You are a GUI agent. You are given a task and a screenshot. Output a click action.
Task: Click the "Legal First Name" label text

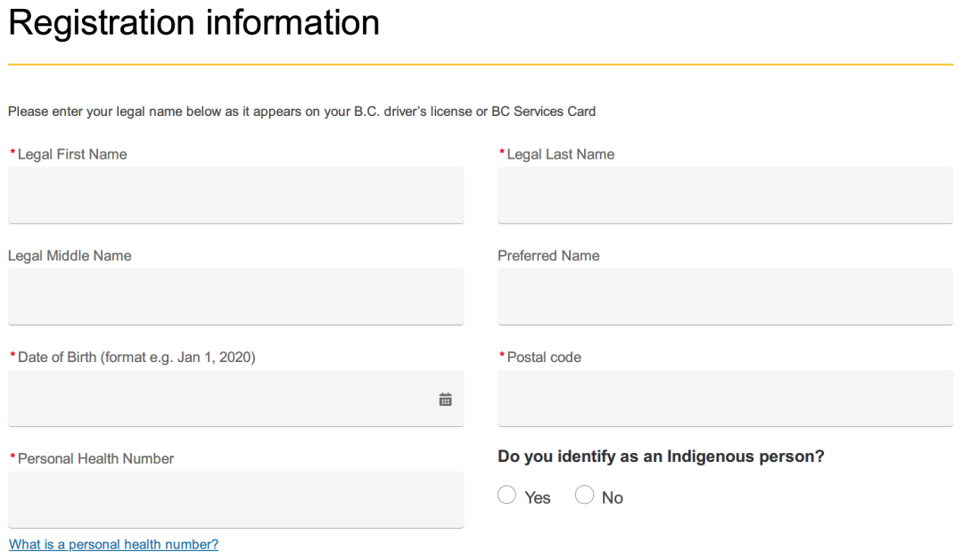click(x=72, y=154)
